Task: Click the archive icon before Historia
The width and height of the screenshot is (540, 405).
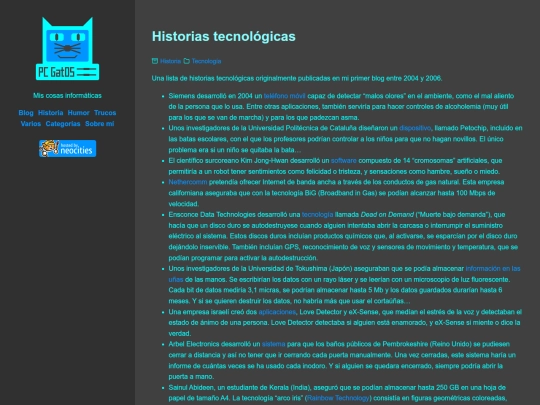Action: coord(155,61)
